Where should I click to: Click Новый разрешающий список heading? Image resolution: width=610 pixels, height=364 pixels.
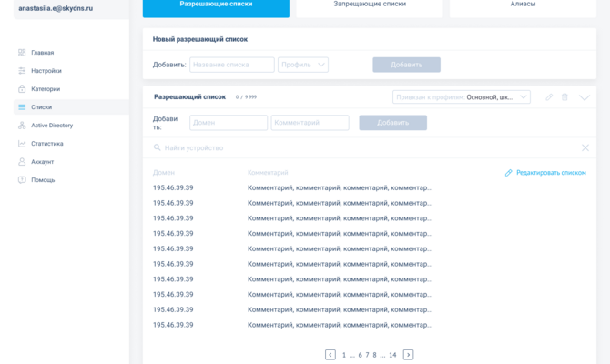tap(200, 39)
